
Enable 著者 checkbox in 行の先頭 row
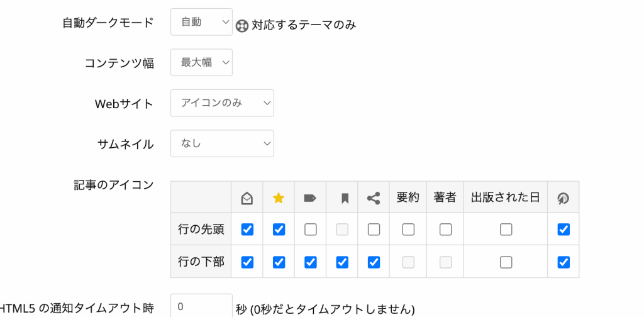point(445,230)
